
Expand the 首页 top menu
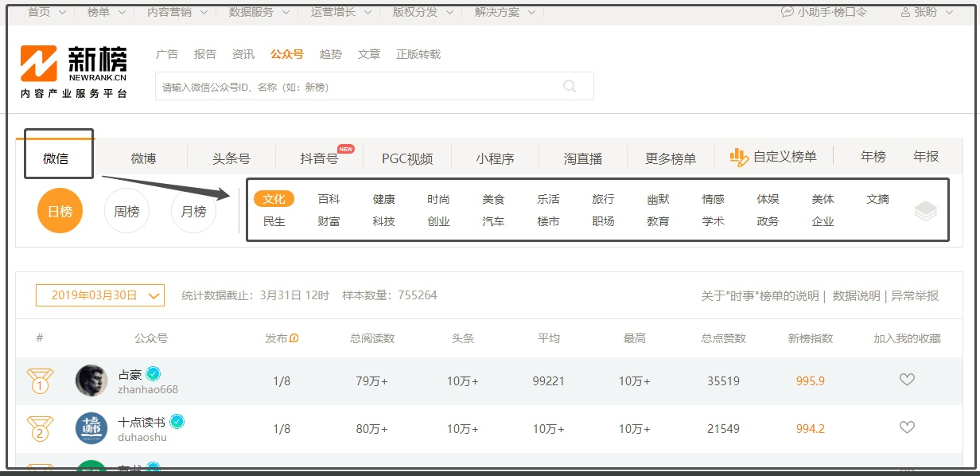click(45, 12)
